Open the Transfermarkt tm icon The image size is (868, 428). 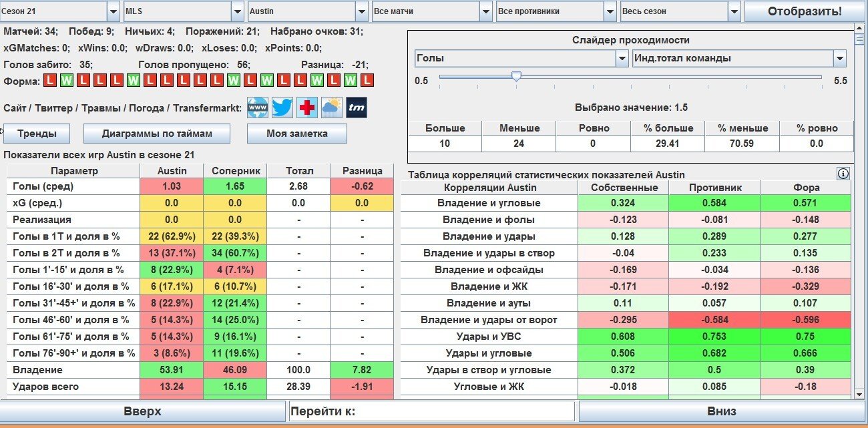click(x=356, y=108)
